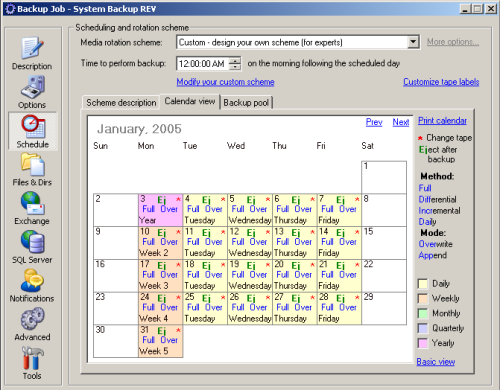The image size is (500, 390).
Task: Click the backup time stepper arrows
Action: (x=235, y=63)
